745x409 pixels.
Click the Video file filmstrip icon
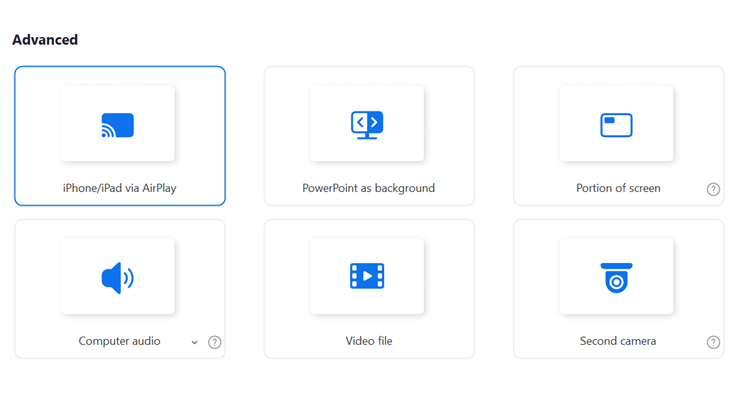point(367,276)
